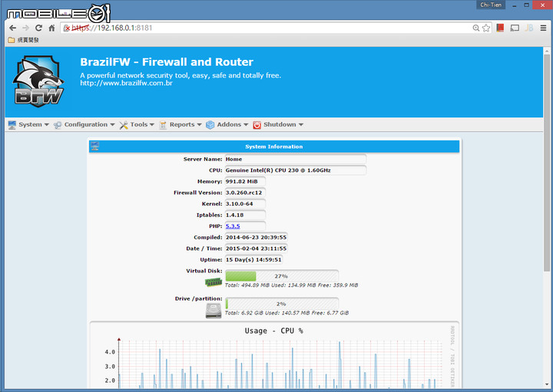This screenshot has width=553, height=392.
Task: Click the Virtual Disk memory chip icon
Action: 214,282
